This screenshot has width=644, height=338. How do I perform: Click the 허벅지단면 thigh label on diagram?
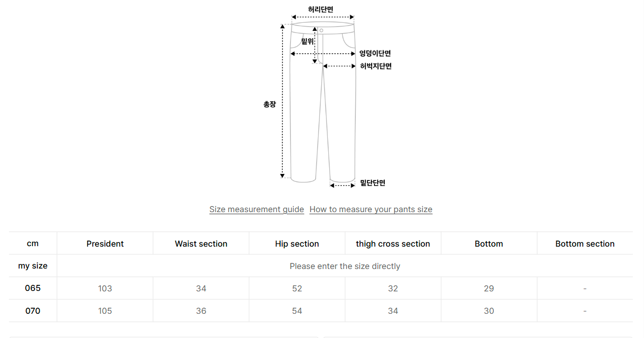pyautogui.click(x=375, y=66)
